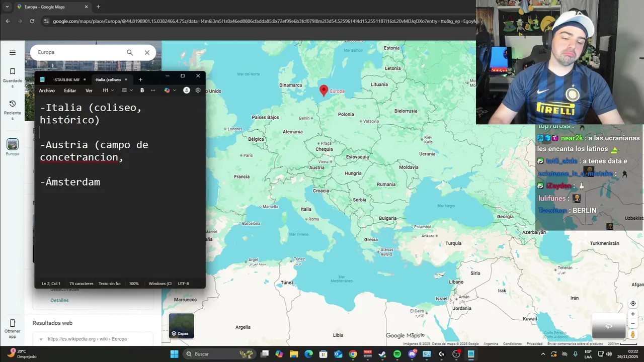Open the Windows Start menu

[174, 354]
